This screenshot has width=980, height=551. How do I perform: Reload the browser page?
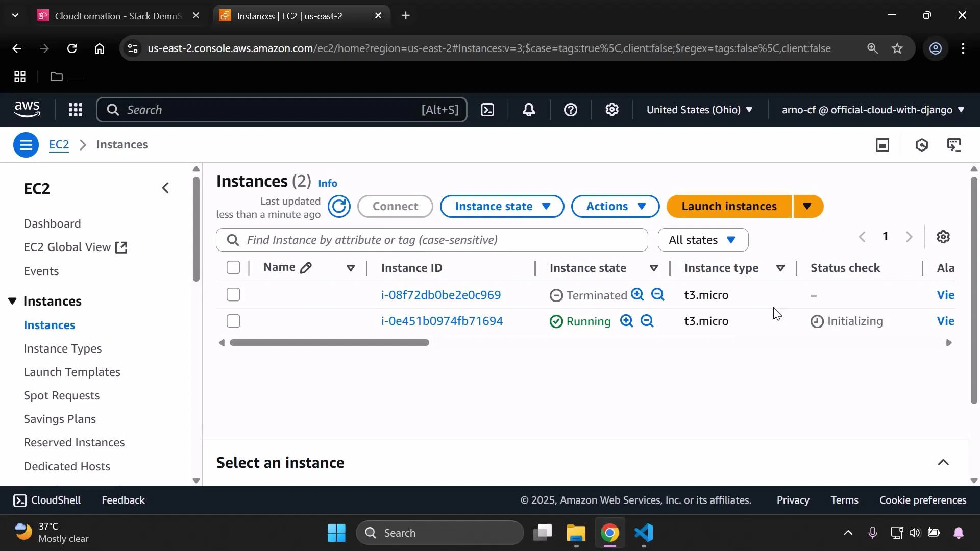click(72, 48)
